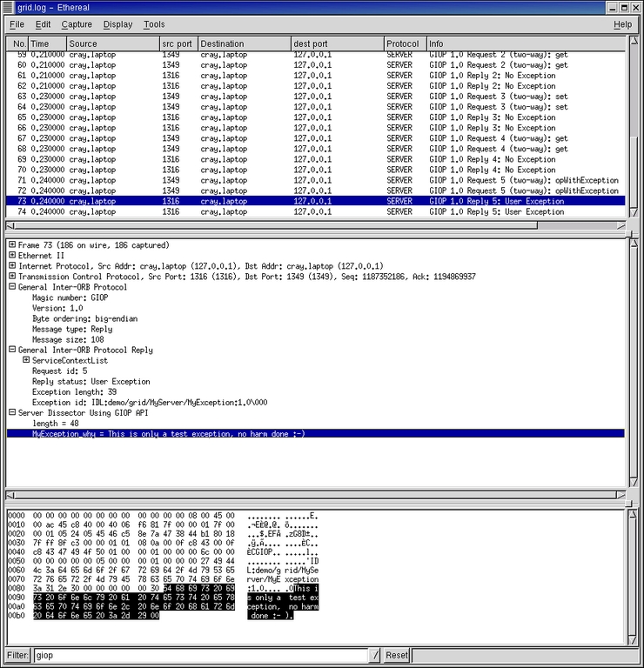The width and height of the screenshot is (644, 668).
Task: Open the Capture menu
Action: click(77, 24)
